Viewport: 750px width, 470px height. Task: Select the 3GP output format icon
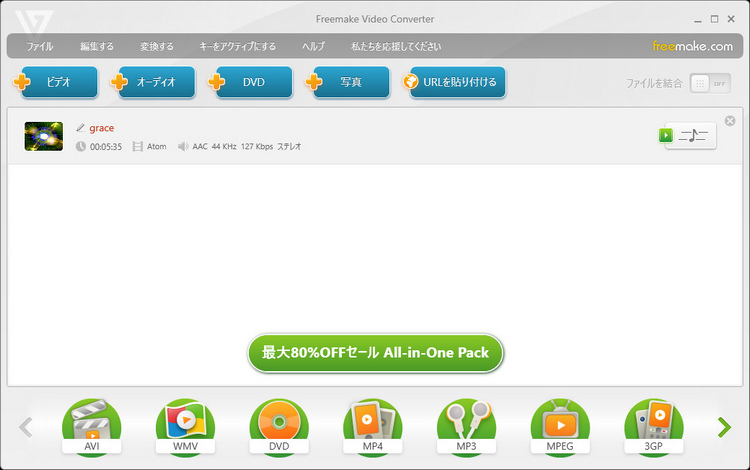pyautogui.click(x=654, y=427)
